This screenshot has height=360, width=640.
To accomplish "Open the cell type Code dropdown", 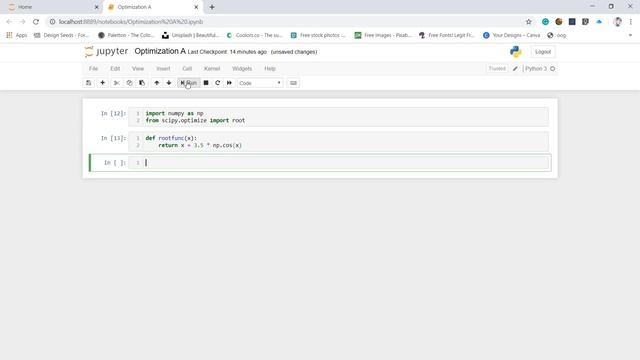I will click(260, 83).
